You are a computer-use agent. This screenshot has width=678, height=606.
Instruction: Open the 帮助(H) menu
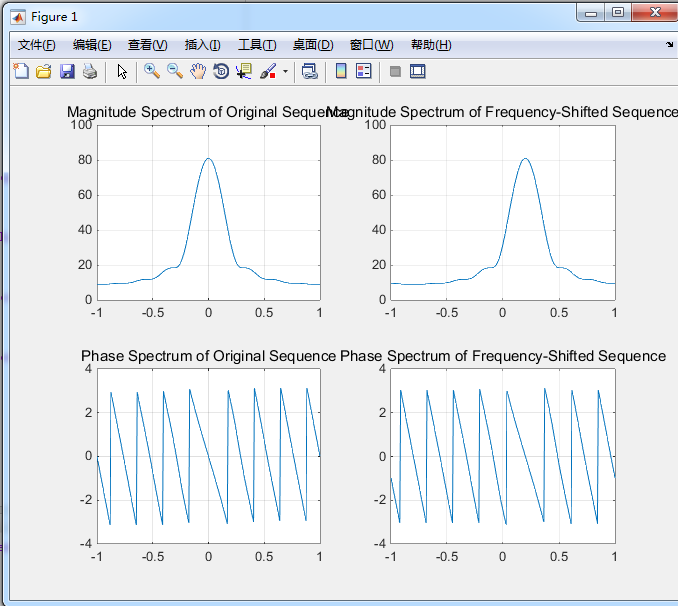pyautogui.click(x=431, y=45)
